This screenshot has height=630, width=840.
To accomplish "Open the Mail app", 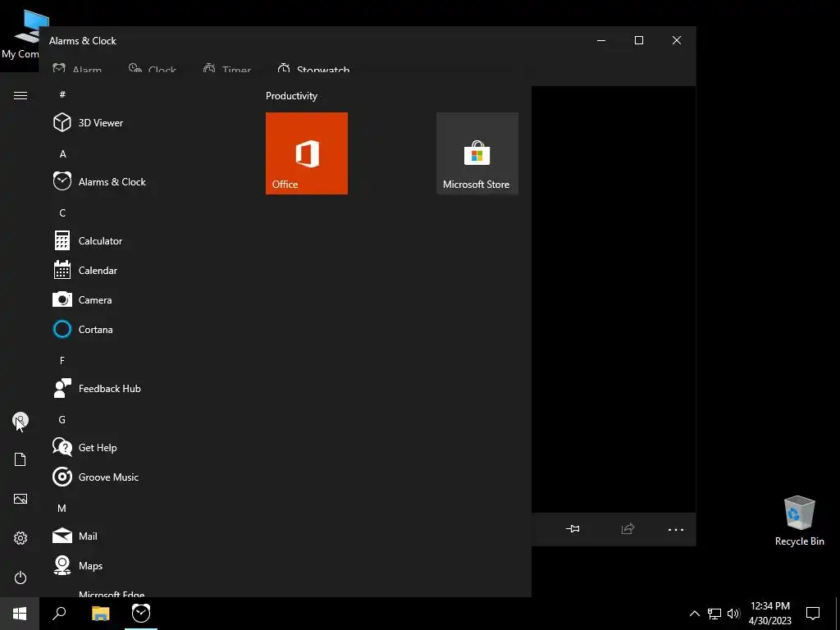I will pos(144,536).
